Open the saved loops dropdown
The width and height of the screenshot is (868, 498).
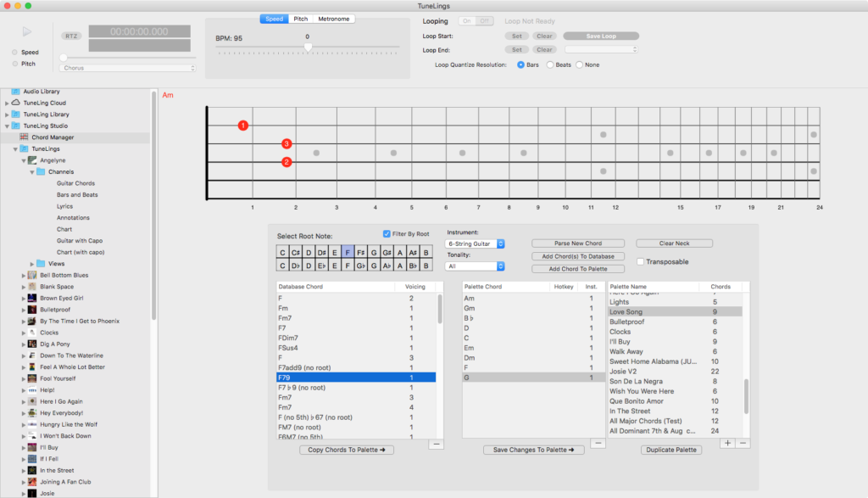(601, 50)
